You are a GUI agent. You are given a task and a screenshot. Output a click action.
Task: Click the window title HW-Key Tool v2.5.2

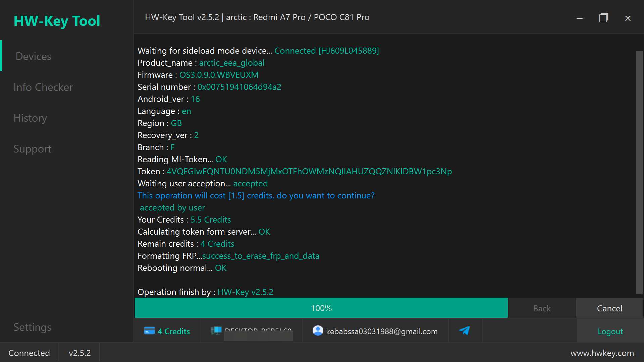point(257,17)
